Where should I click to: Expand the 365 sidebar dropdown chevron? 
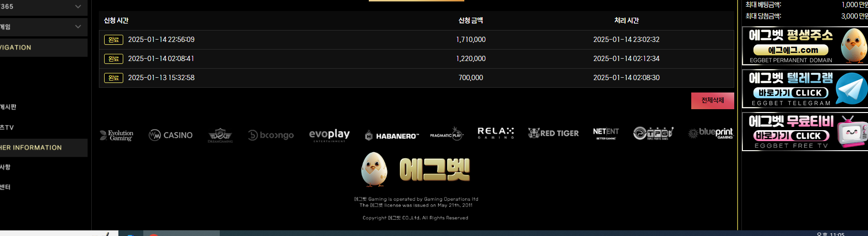(x=78, y=7)
